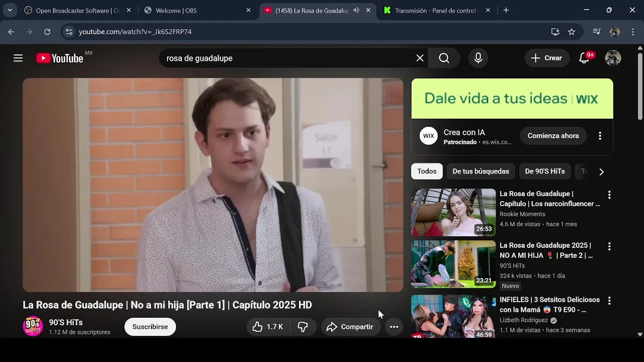Open the Chrome profile avatar

click(614, 32)
